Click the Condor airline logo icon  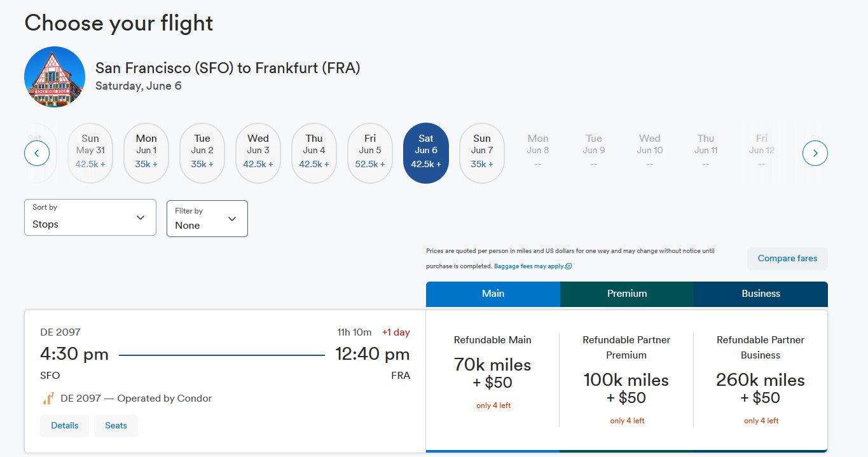(x=48, y=399)
